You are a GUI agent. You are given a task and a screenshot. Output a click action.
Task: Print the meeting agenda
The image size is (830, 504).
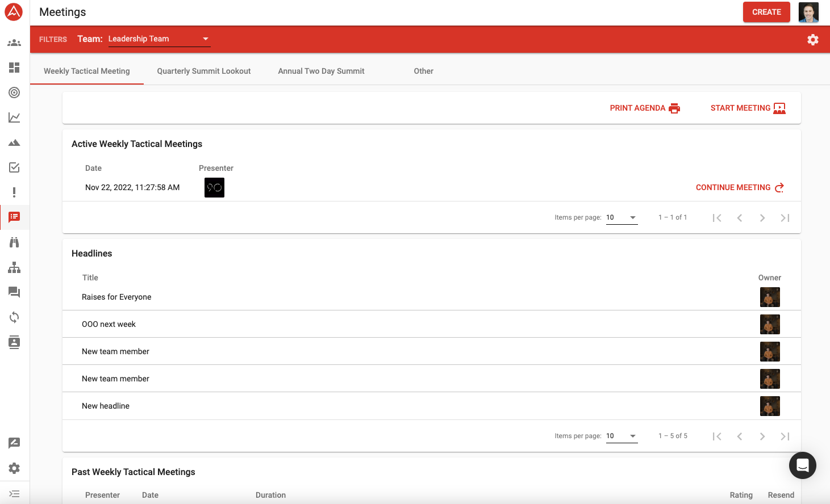coord(644,108)
